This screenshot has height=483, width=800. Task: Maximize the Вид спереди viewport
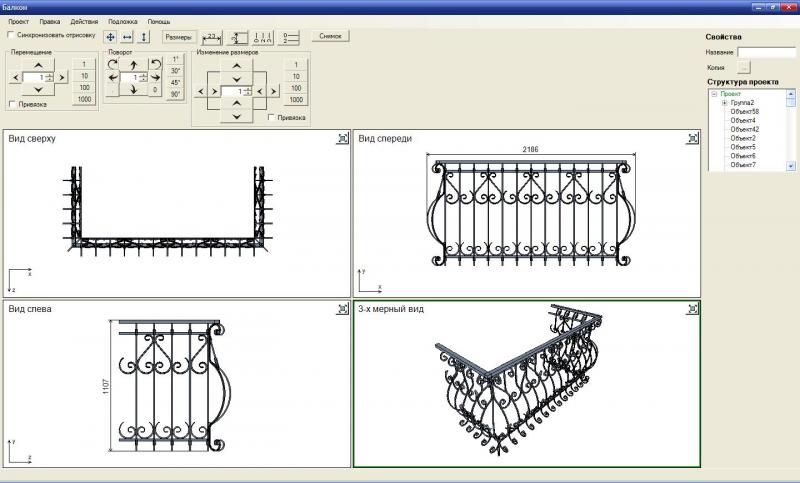pyautogui.click(x=692, y=138)
